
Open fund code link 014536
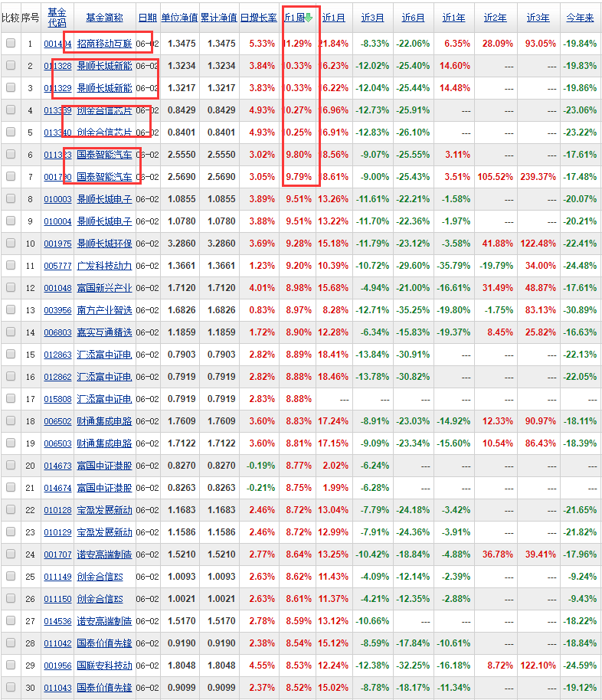point(57,621)
